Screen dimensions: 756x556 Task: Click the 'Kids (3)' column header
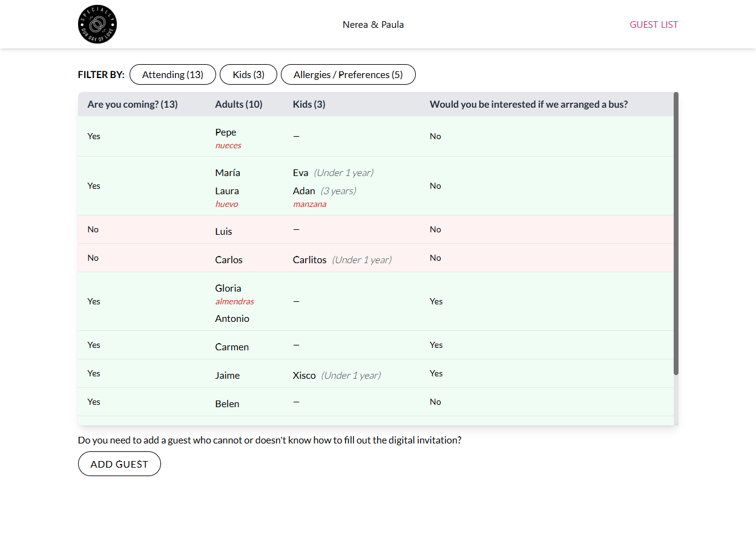[x=309, y=104]
